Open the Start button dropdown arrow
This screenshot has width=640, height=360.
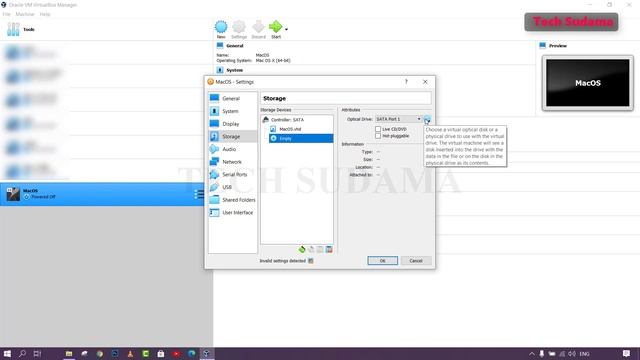coord(286,29)
